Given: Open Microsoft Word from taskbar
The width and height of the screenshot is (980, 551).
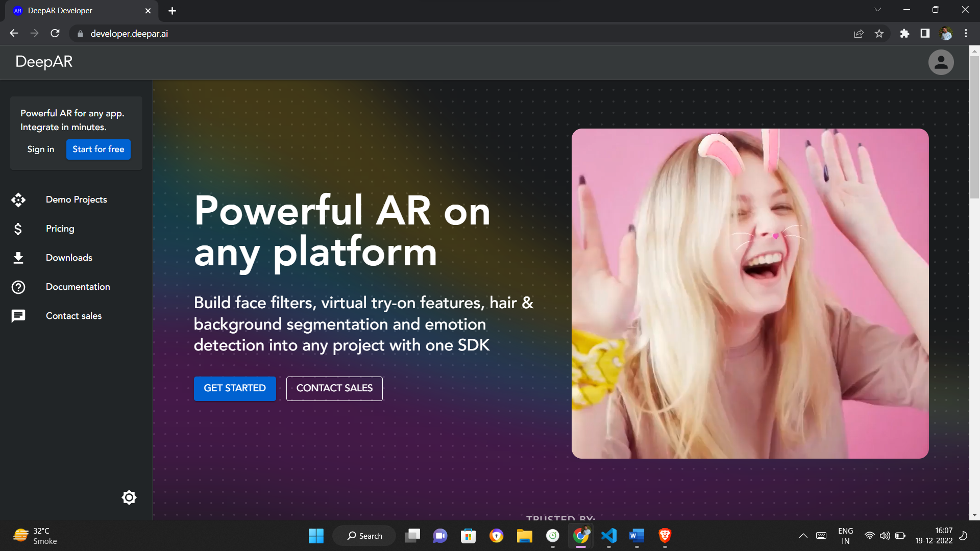Looking at the screenshot, I should tap(636, 536).
